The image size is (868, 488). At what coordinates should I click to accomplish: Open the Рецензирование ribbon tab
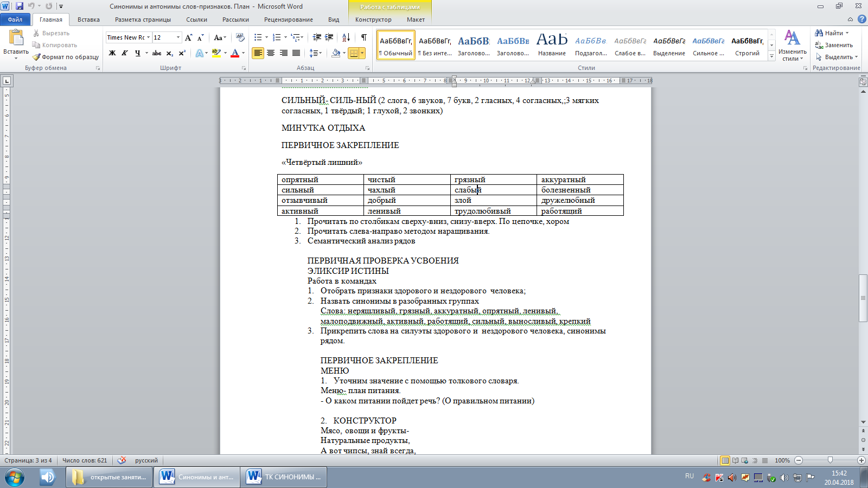click(288, 20)
